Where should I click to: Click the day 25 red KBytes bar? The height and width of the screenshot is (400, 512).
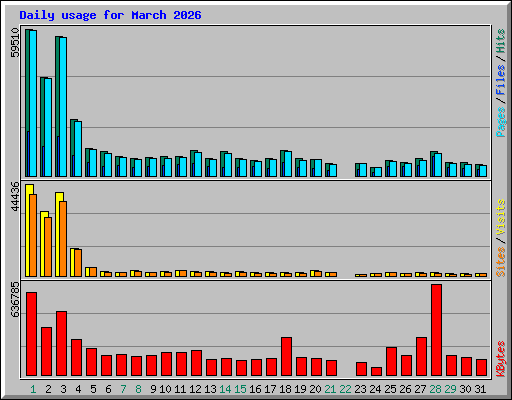coord(391,362)
